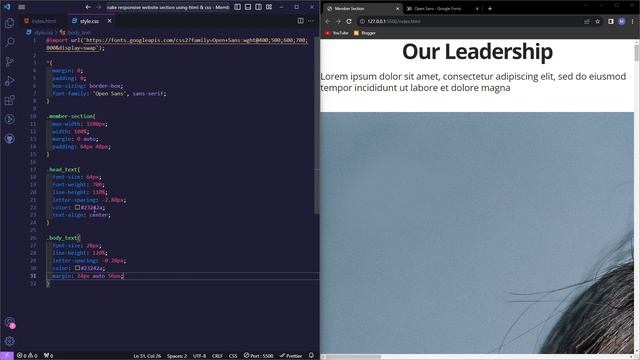Click Chrome back navigation arrow
640x360 pixels.
(x=328, y=21)
